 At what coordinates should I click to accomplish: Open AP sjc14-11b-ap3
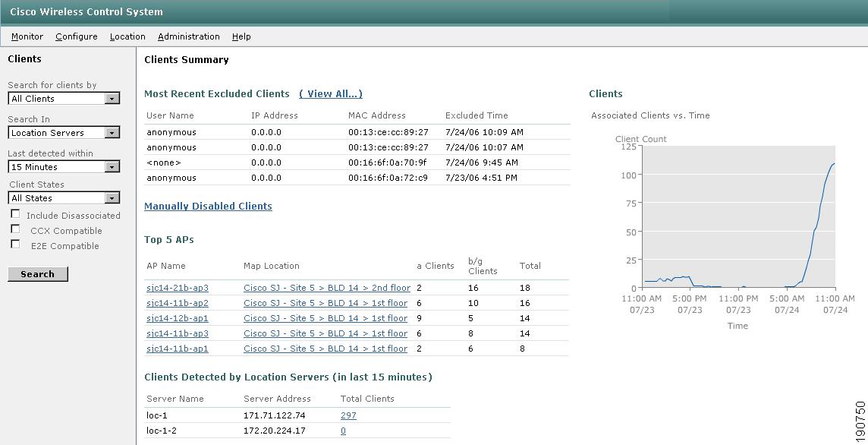point(178,333)
